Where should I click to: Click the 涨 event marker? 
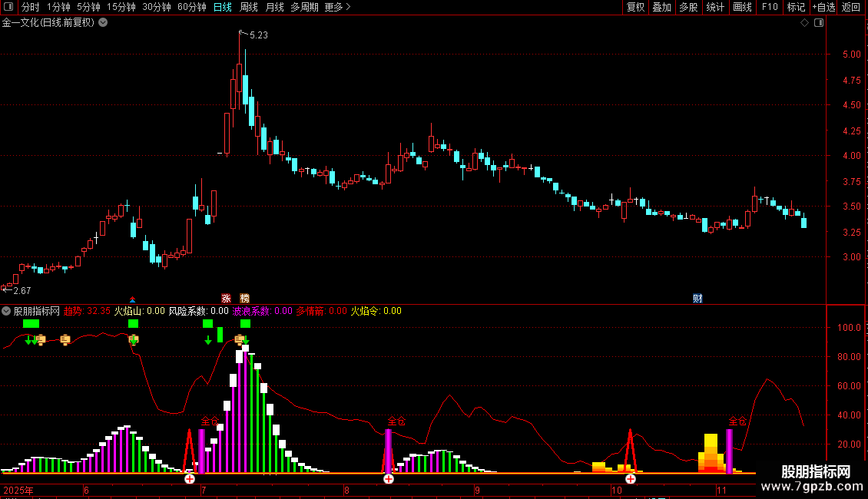tap(226, 298)
